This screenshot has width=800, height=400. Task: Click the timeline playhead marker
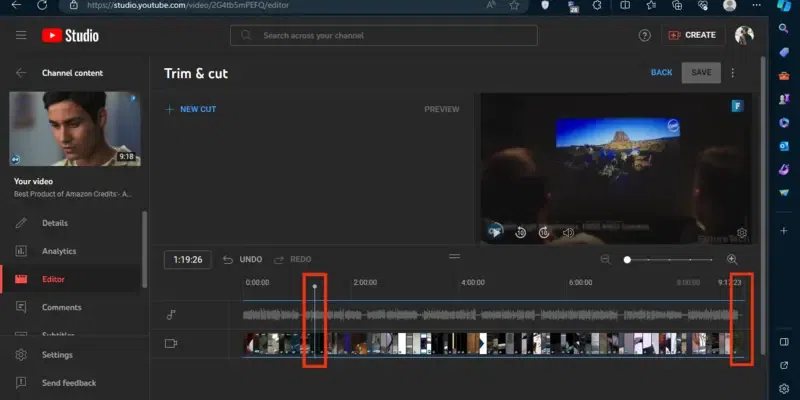point(315,287)
